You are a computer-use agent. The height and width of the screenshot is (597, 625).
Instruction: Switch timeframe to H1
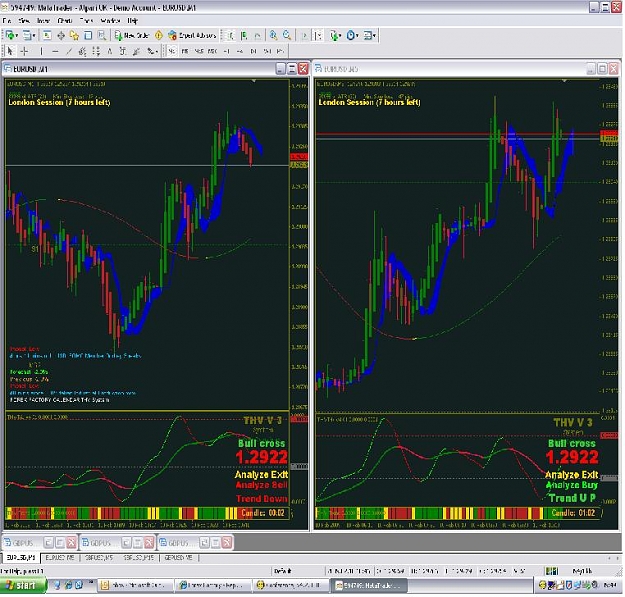227,51
